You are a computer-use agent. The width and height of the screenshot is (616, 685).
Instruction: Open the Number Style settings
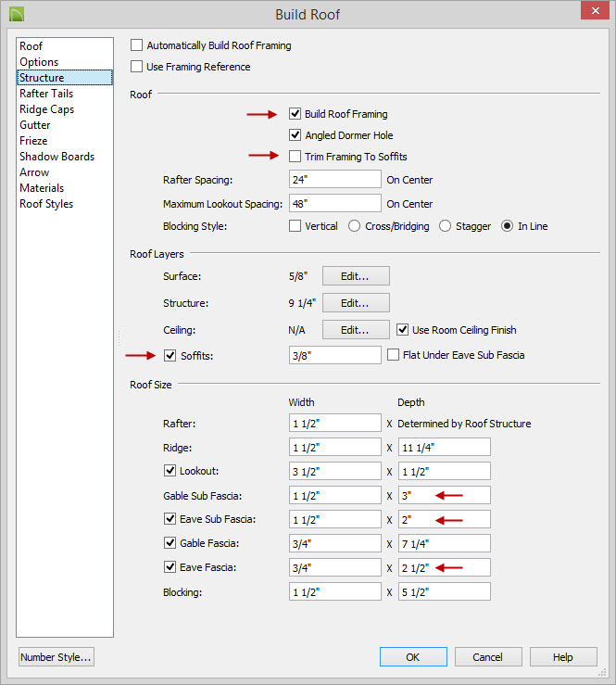coord(57,657)
